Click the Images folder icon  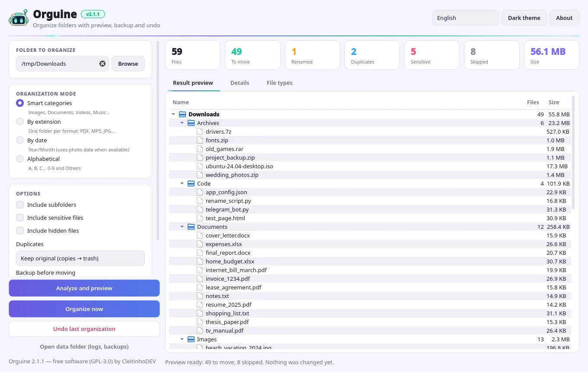[191, 339]
